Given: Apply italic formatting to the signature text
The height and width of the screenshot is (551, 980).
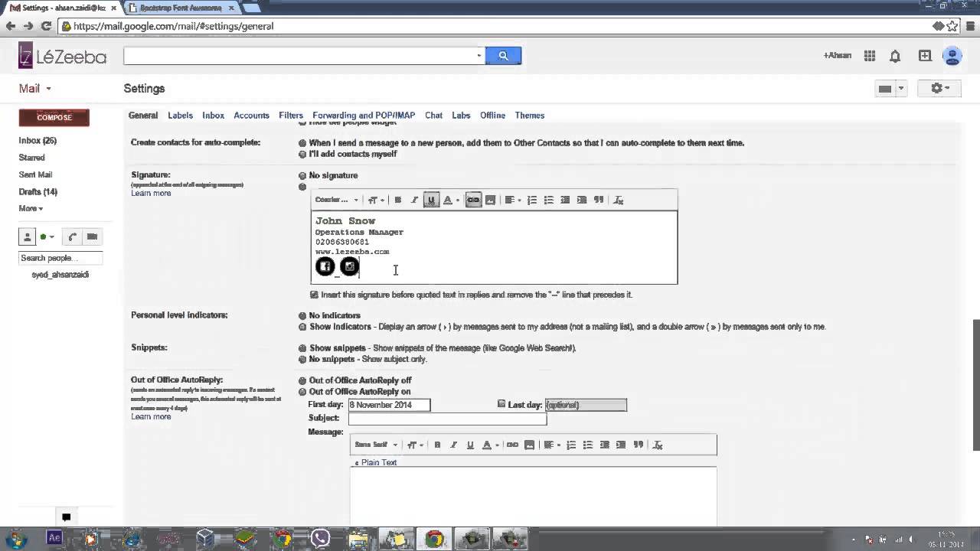Looking at the screenshot, I should [414, 200].
